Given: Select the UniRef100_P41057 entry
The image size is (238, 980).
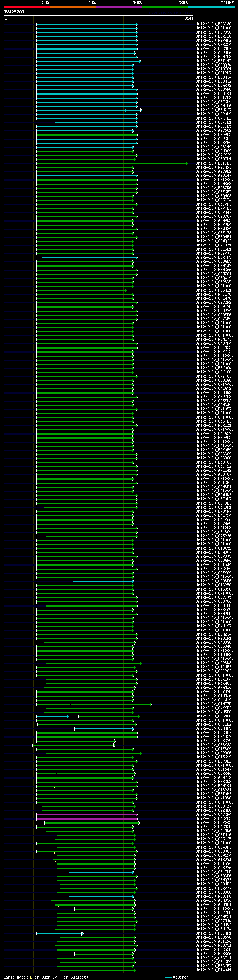Looking at the screenshot, I should [214, 409].
